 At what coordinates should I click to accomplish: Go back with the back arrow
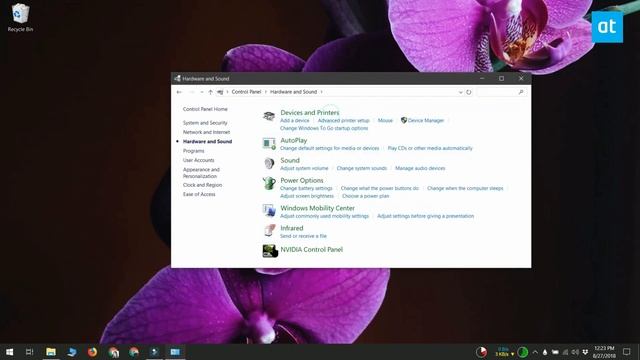[179, 92]
